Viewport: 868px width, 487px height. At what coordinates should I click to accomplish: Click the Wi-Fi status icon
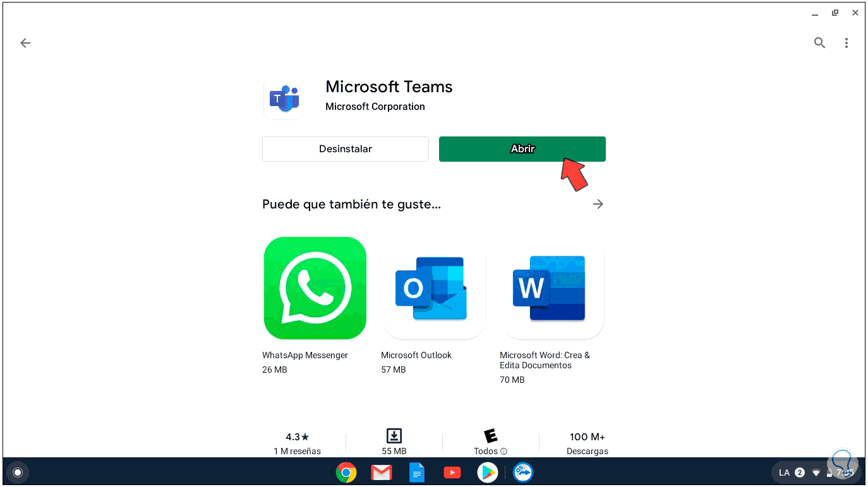(x=816, y=472)
